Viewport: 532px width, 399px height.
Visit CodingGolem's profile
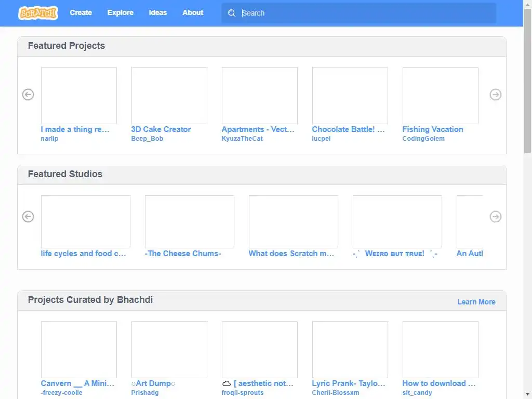coord(423,138)
